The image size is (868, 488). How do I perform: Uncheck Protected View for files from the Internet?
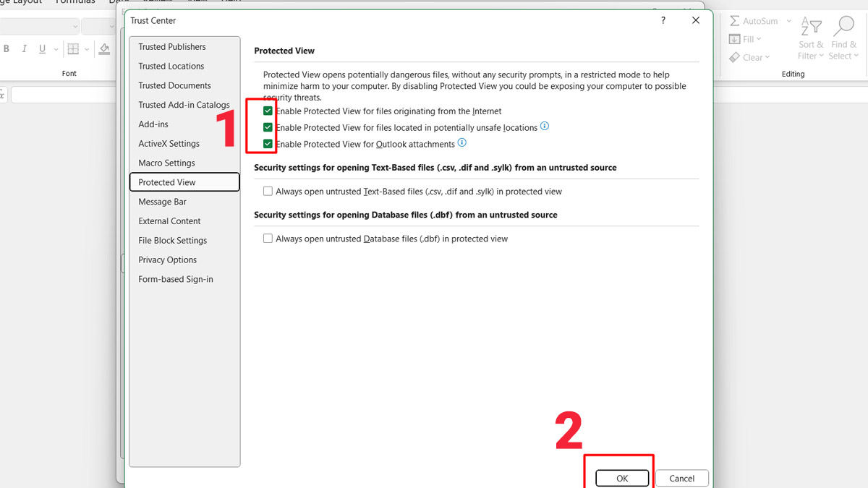coord(268,111)
